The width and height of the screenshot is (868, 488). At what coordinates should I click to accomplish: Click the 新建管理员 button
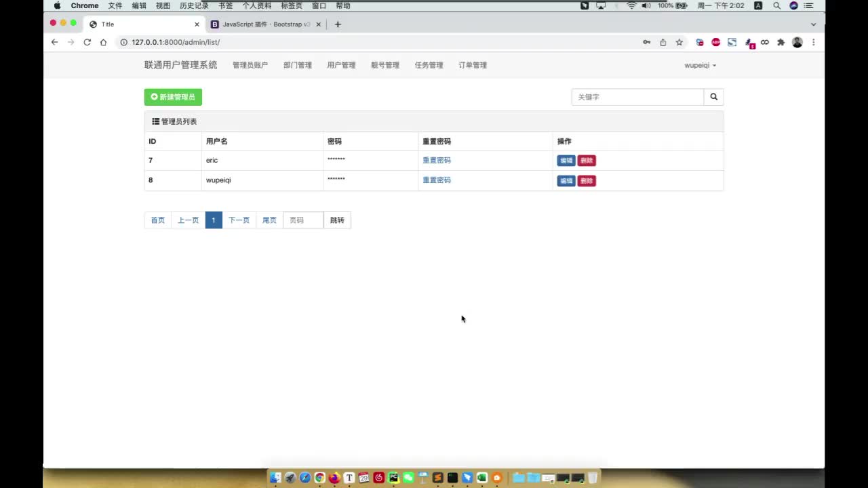pyautogui.click(x=173, y=97)
